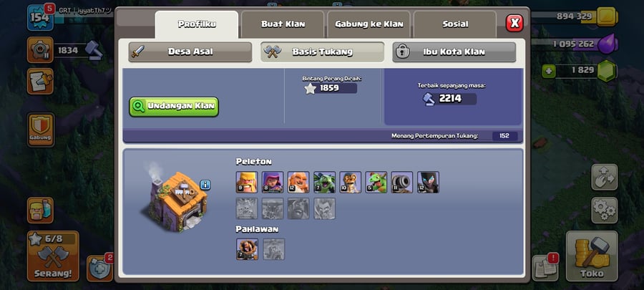This screenshot has height=290, width=644.
Task: Switch to Desa Asal profile view
Action: (x=190, y=52)
